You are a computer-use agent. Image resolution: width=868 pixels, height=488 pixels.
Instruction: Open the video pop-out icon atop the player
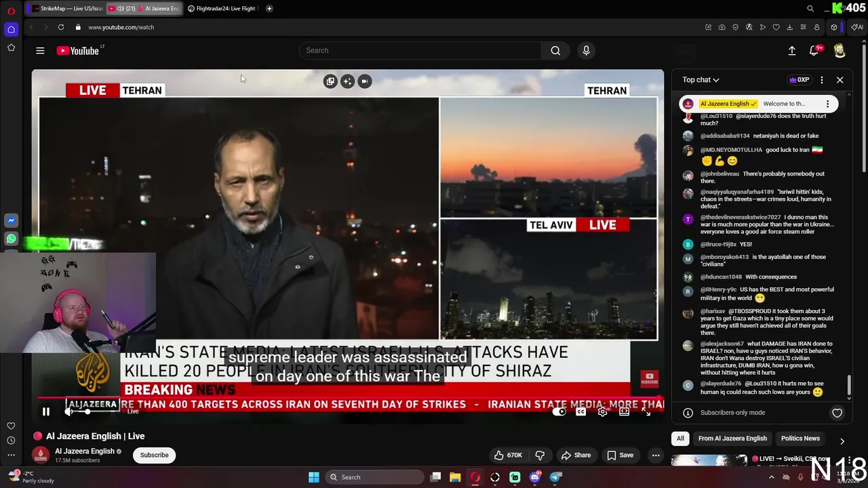[330, 81]
